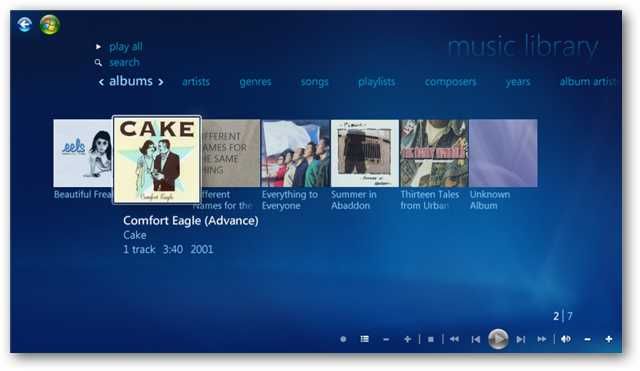
Task: Click the back arrow button
Action: tap(25, 24)
